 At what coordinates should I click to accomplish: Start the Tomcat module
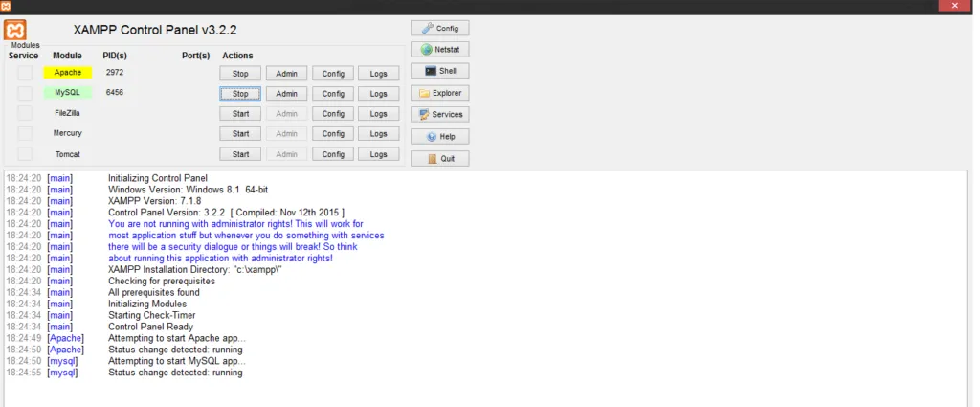(240, 154)
